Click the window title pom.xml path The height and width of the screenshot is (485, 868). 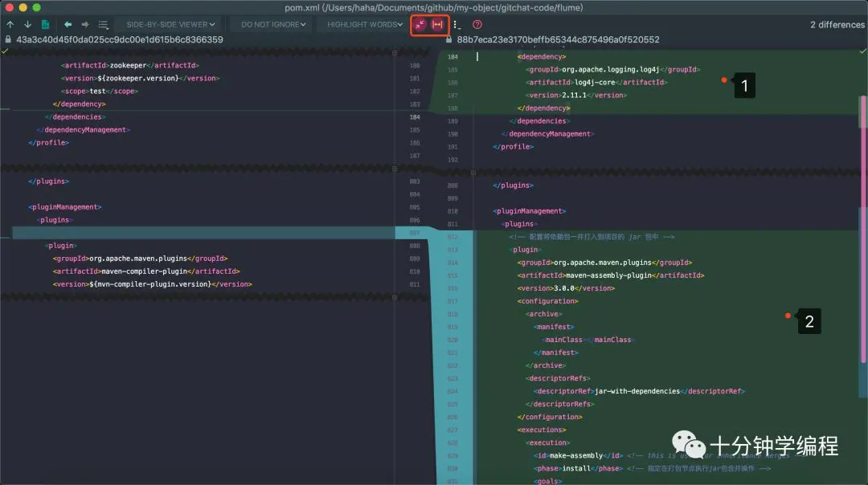tap(433, 8)
